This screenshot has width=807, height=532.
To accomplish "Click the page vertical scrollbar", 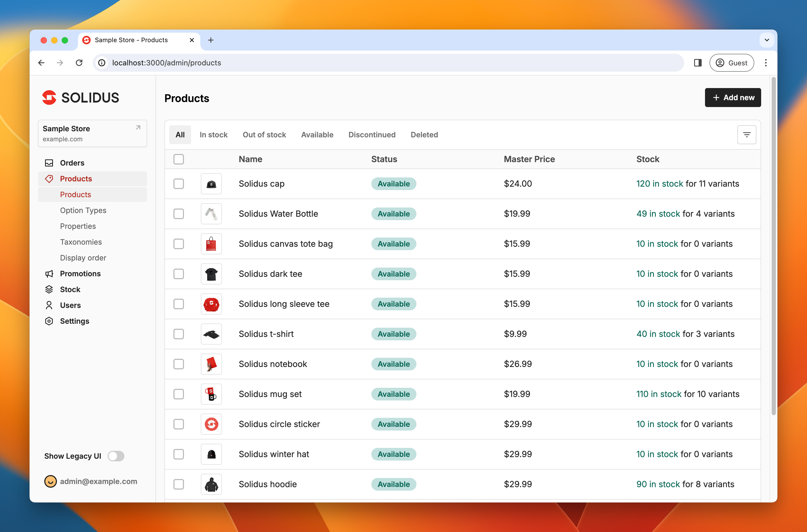I will pyautogui.click(x=774, y=246).
